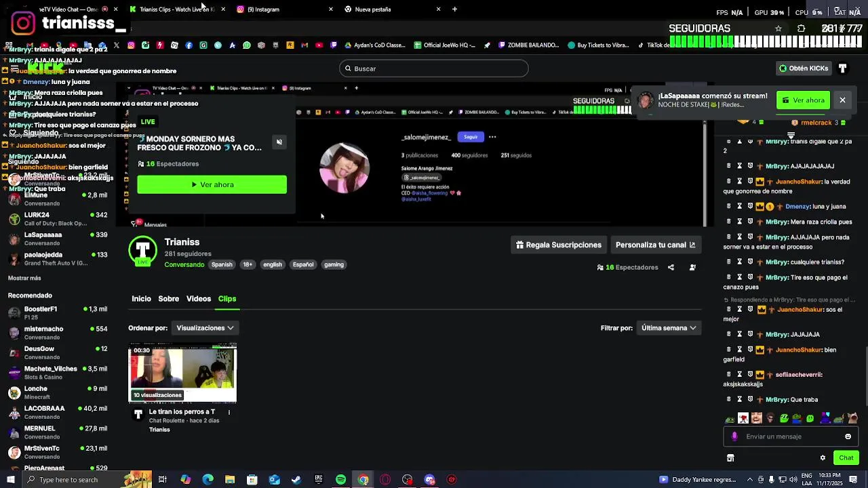
Task: Click the share icon beside viewer count
Action: coord(671,268)
